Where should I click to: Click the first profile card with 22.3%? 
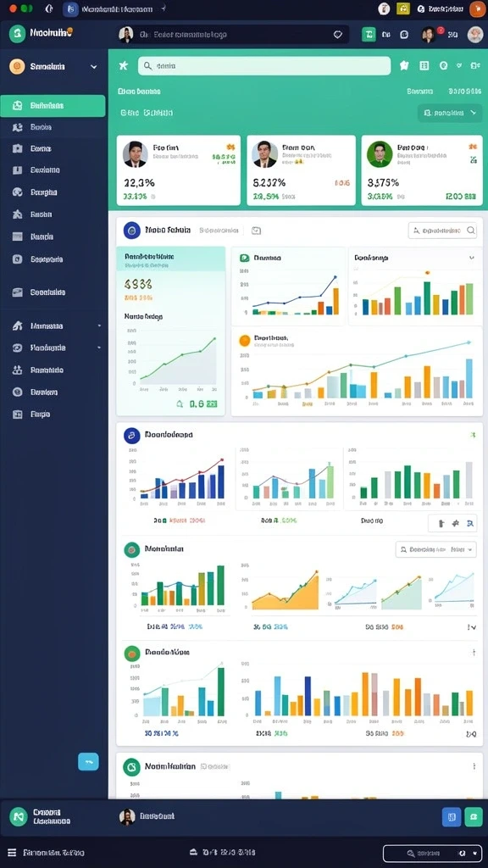[179, 170]
